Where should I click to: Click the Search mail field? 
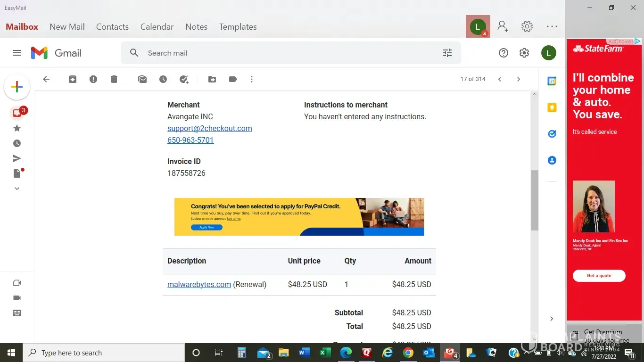291,53
